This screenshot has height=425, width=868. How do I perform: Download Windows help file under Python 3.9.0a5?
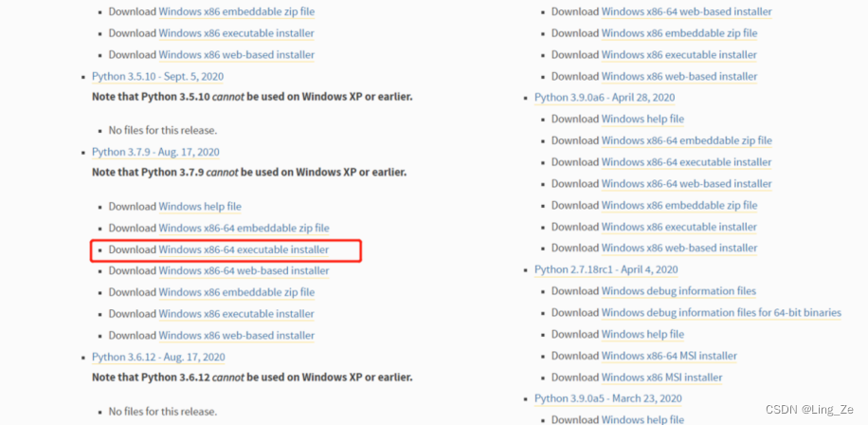[642, 420]
